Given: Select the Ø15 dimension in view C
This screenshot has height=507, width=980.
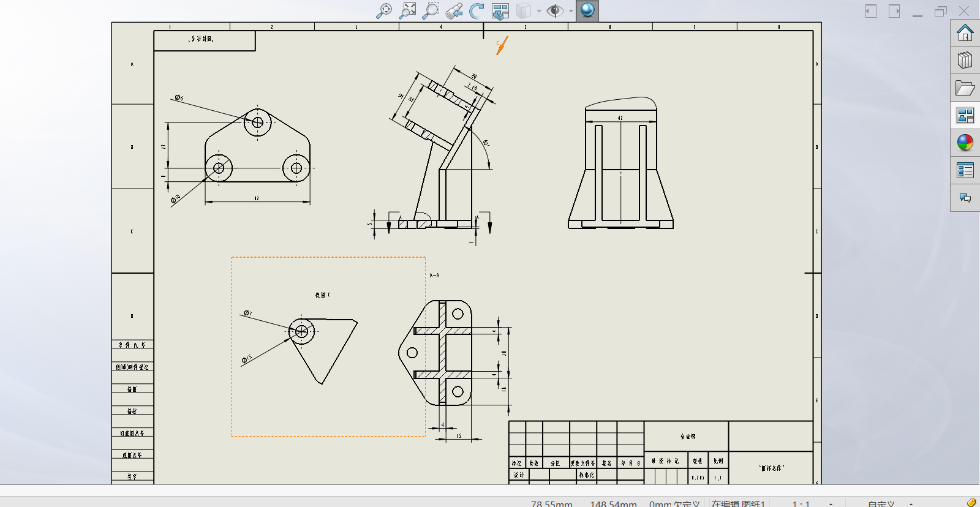Looking at the screenshot, I should (x=247, y=359).
